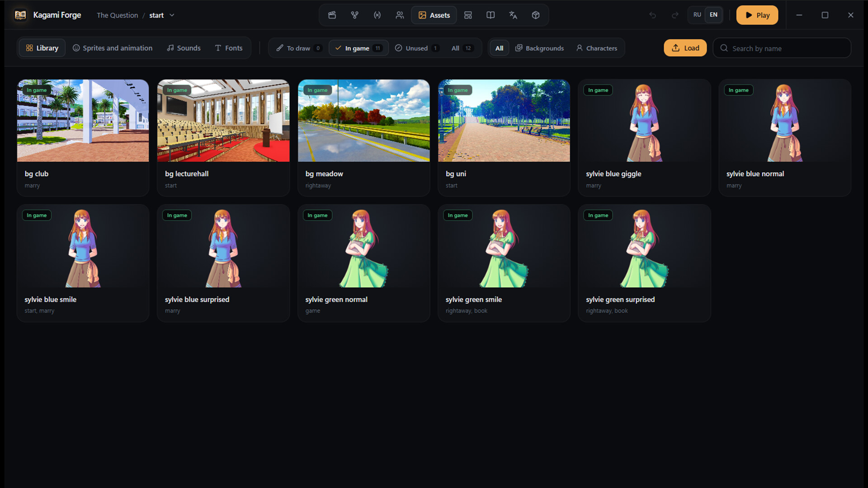Click In game badge on bg club
This screenshot has height=488, width=868.
pyautogui.click(x=37, y=90)
